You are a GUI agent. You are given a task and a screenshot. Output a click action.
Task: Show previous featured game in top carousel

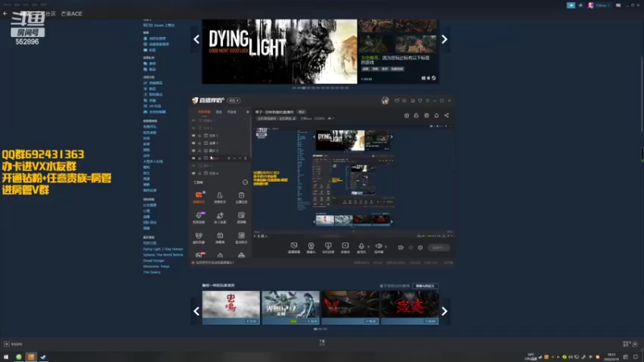(196, 39)
